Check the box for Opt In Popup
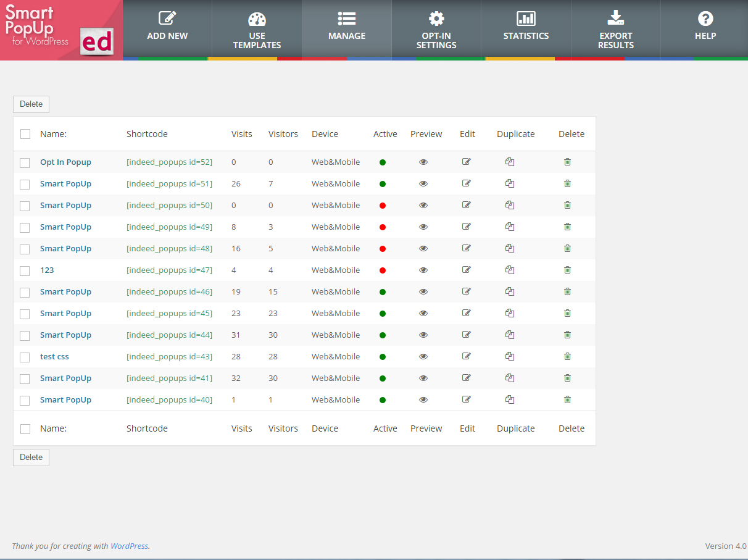The height and width of the screenshot is (560, 748). [x=25, y=163]
